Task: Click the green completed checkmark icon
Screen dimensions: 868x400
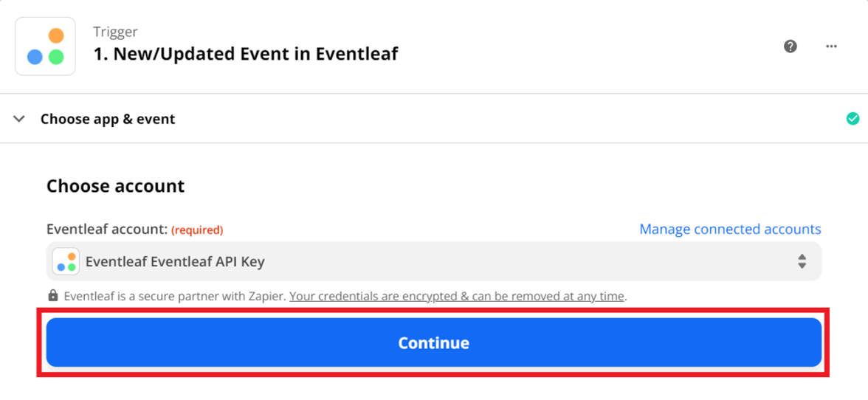Action: pyautogui.click(x=852, y=119)
